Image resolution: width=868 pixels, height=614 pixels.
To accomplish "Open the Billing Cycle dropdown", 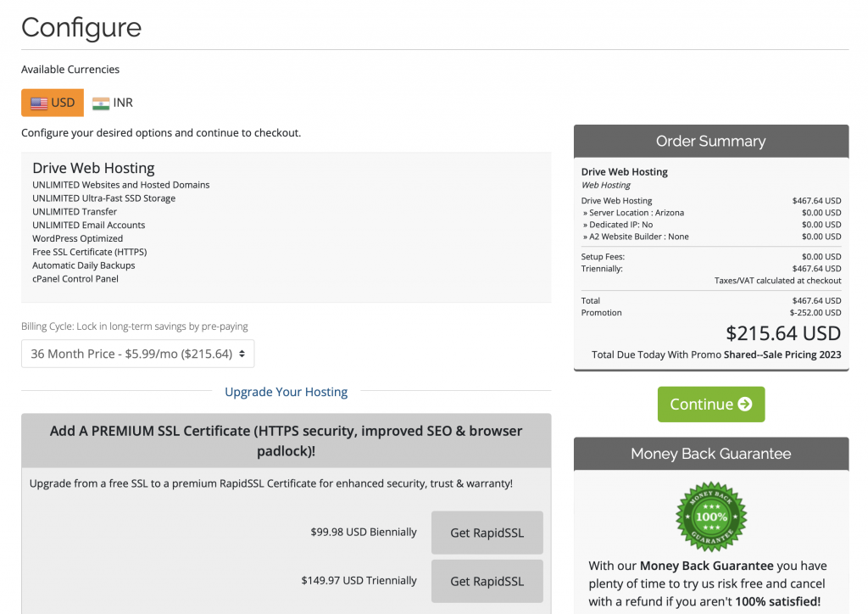I will 137,354.
